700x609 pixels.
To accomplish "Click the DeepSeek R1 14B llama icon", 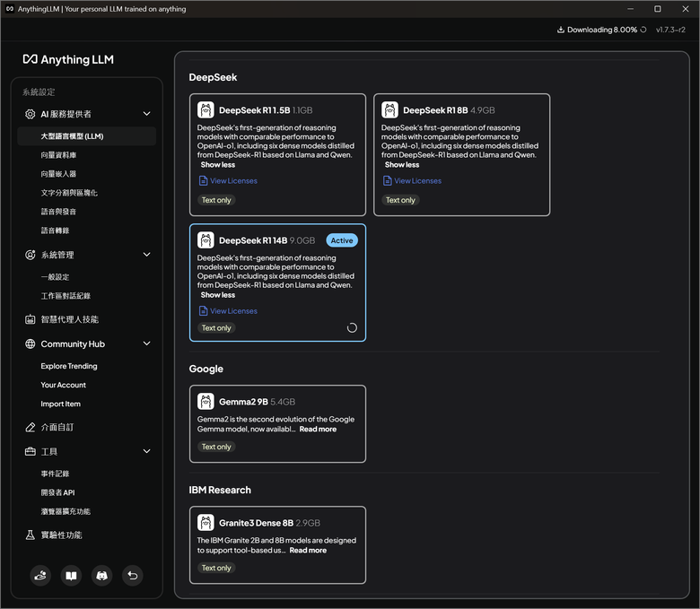I will click(x=206, y=240).
